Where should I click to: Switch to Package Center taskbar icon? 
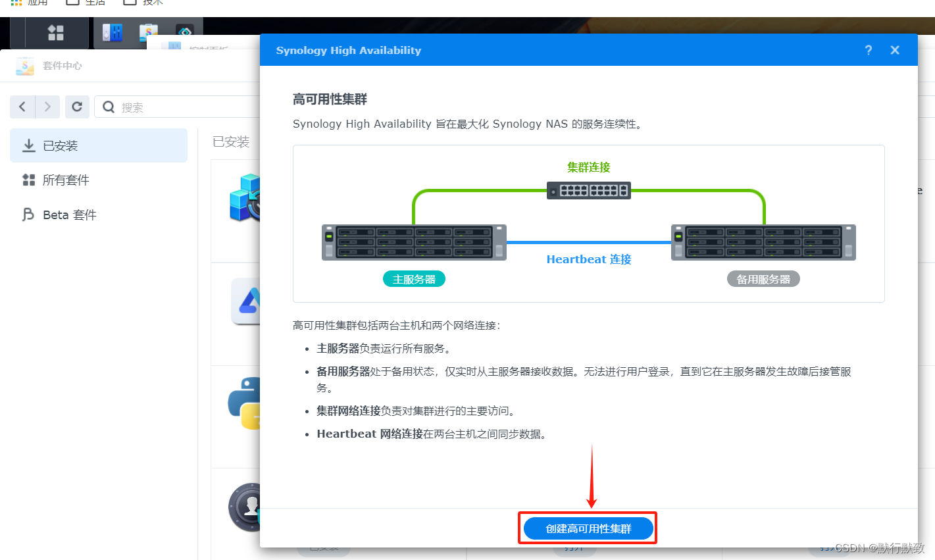pyautogui.click(x=149, y=33)
